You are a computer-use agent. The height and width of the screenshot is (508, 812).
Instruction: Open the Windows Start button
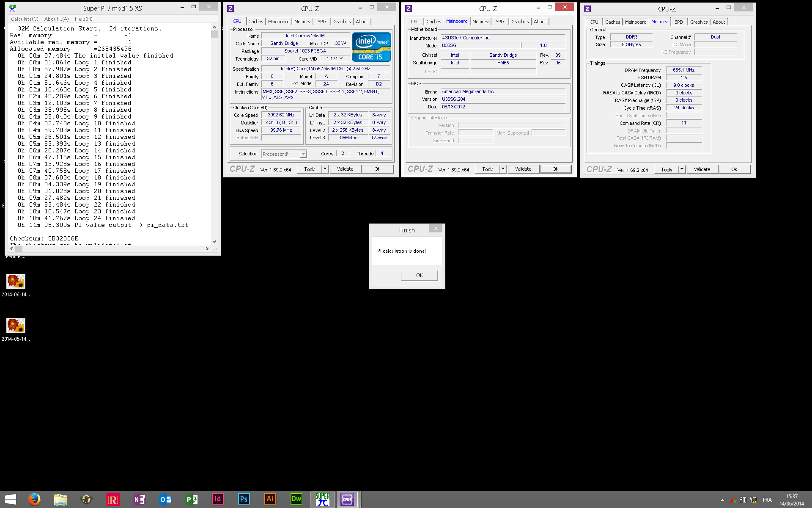click(11, 500)
